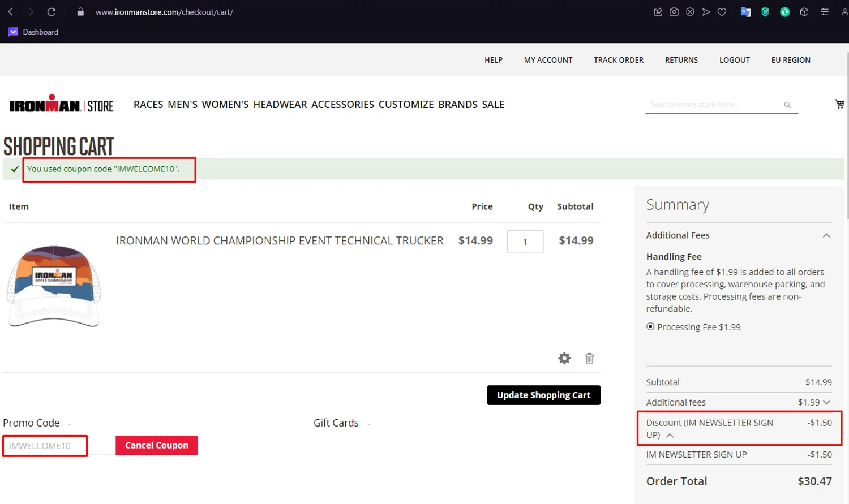Open the WOMEN'S menu
The width and height of the screenshot is (849, 504).
[x=225, y=105]
